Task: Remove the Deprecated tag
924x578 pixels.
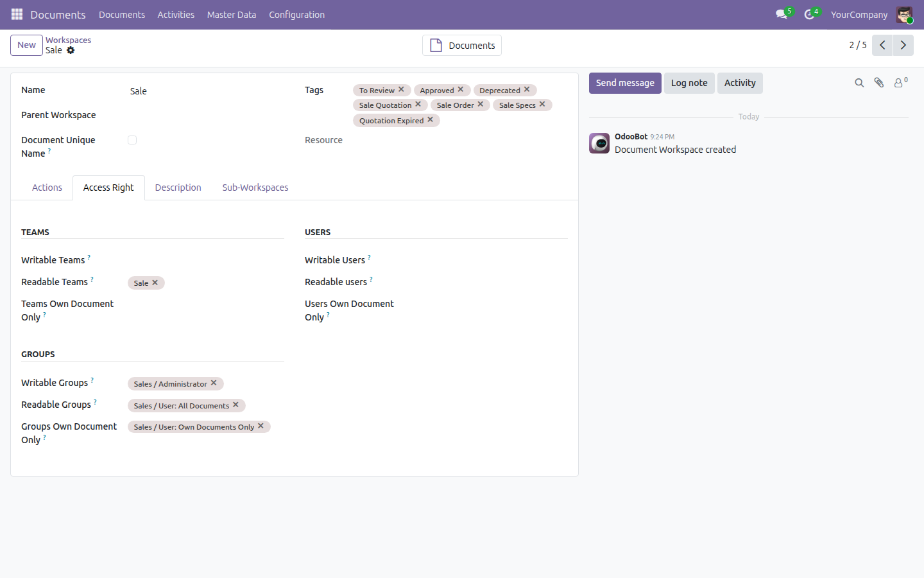Action: click(x=527, y=90)
